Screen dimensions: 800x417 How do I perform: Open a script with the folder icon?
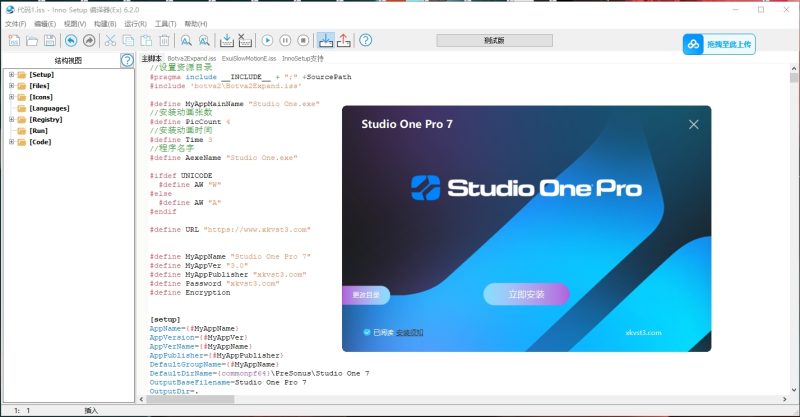pyautogui.click(x=32, y=40)
